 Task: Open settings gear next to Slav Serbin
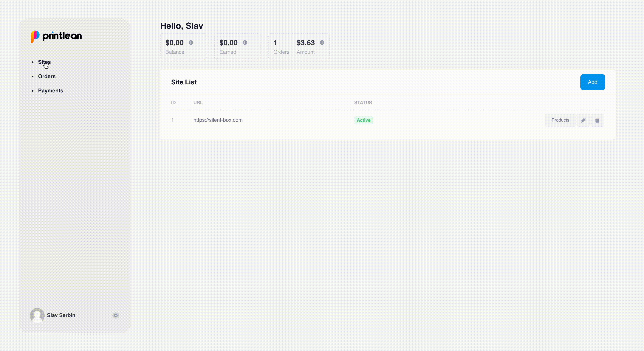point(115,315)
